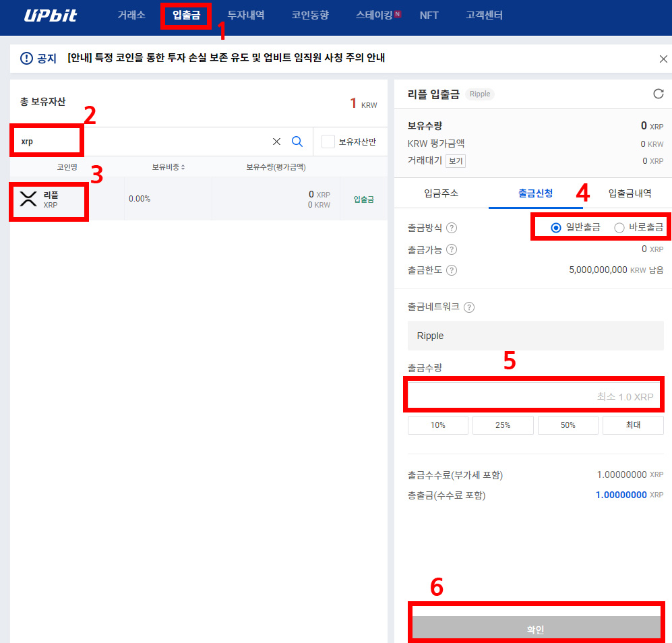This screenshot has width=672, height=643.
Task: Click the 5,000,000,000 KRW withdrawal limit value
Action: (x=616, y=270)
